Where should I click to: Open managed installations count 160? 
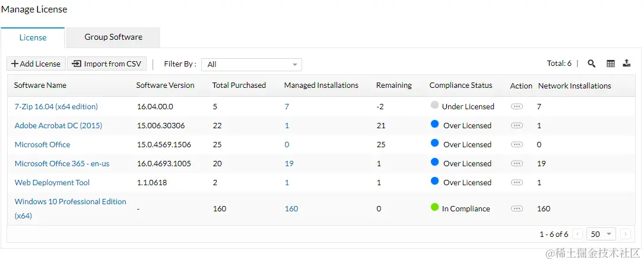click(x=291, y=208)
